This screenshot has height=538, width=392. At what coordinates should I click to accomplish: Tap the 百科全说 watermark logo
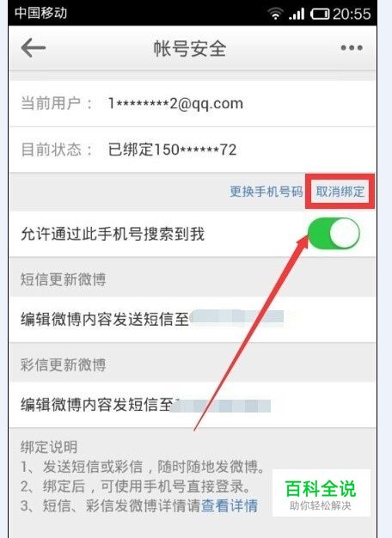click(x=321, y=493)
